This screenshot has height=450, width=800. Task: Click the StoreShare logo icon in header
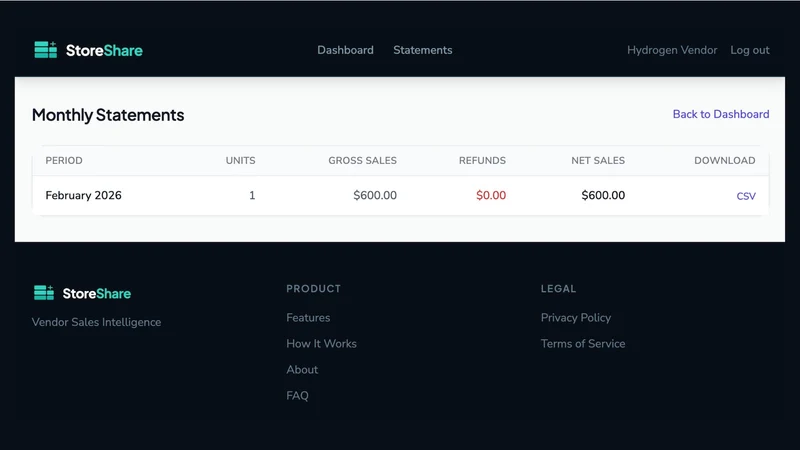pyautogui.click(x=45, y=50)
